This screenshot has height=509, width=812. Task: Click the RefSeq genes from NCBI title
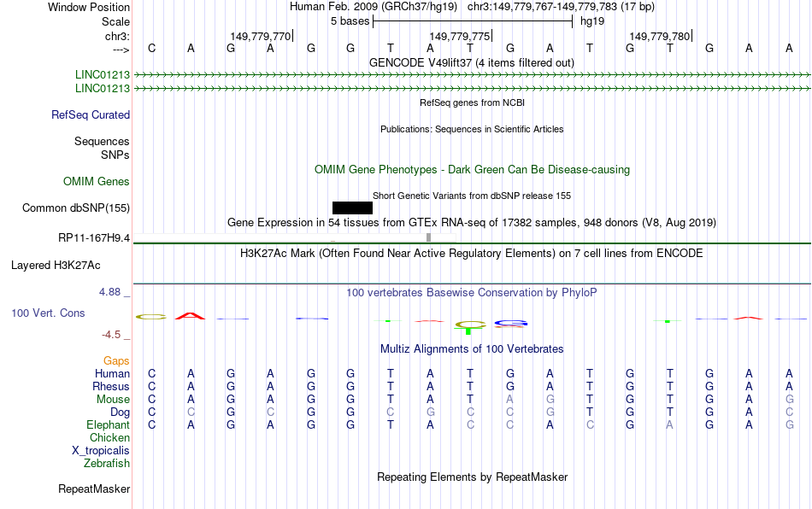[472, 102]
